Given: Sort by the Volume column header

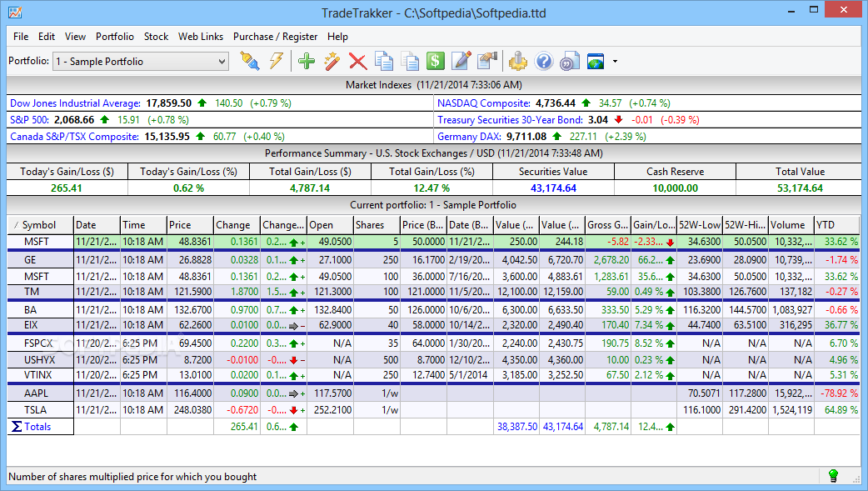Looking at the screenshot, I should (791, 225).
